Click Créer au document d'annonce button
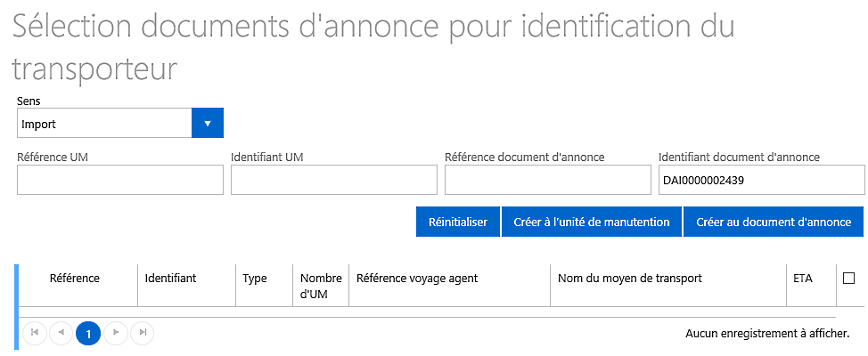This screenshot has height=356, width=868. [774, 222]
